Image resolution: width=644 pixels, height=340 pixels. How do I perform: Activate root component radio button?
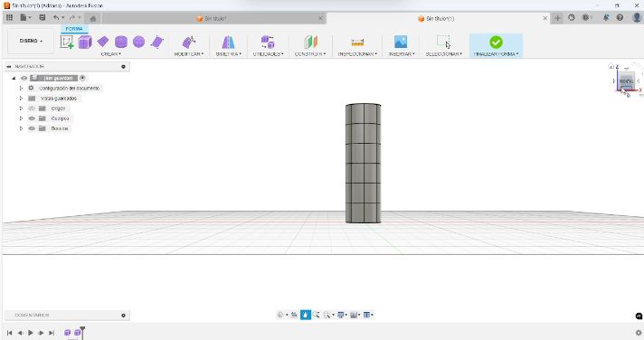tap(82, 78)
